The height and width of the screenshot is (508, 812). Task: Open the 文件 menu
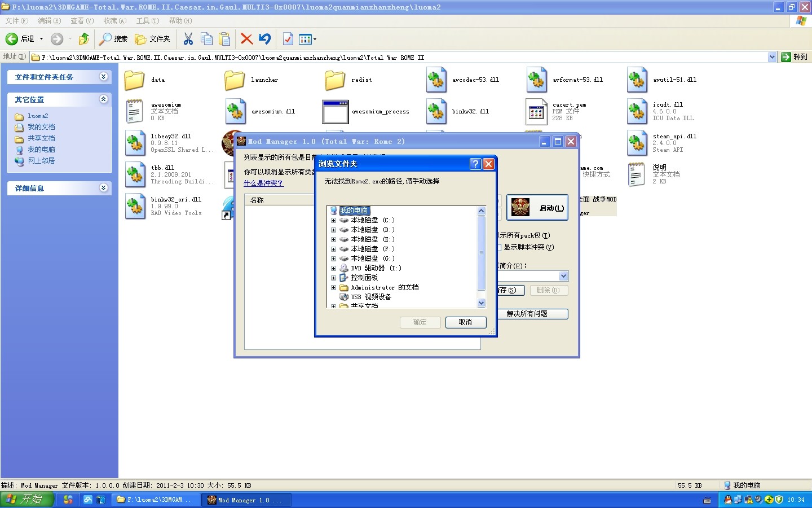click(16, 20)
